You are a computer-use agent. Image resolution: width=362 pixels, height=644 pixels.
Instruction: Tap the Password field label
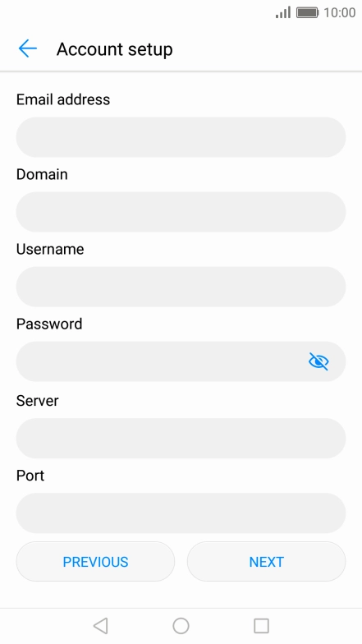click(x=49, y=324)
